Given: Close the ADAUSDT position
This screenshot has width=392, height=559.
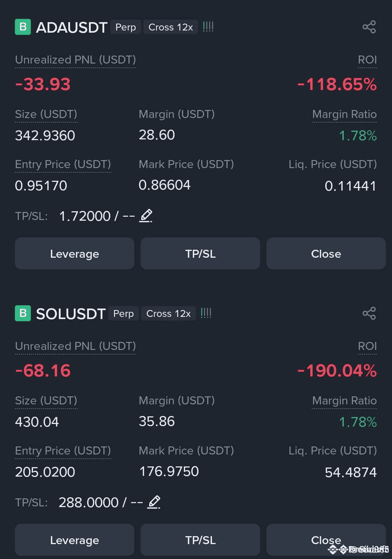Looking at the screenshot, I should point(326,253).
